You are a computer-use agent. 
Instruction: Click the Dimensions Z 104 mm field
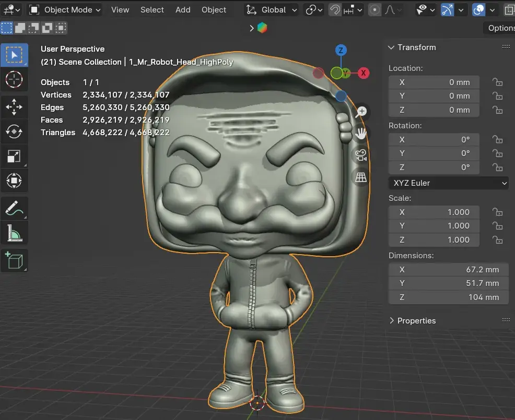click(449, 297)
